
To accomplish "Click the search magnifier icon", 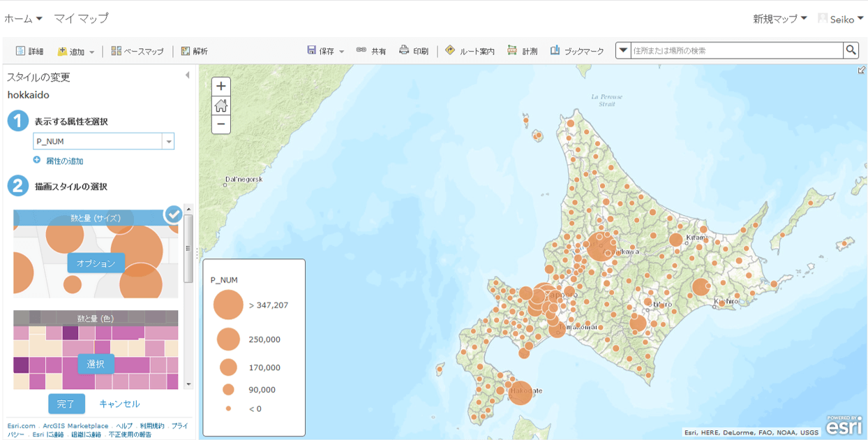I will tap(851, 50).
